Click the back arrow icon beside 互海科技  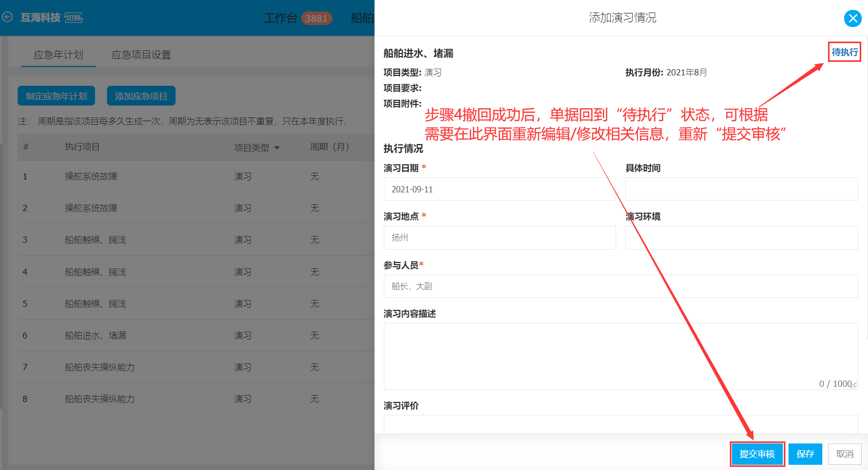click(x=7, y=17)
